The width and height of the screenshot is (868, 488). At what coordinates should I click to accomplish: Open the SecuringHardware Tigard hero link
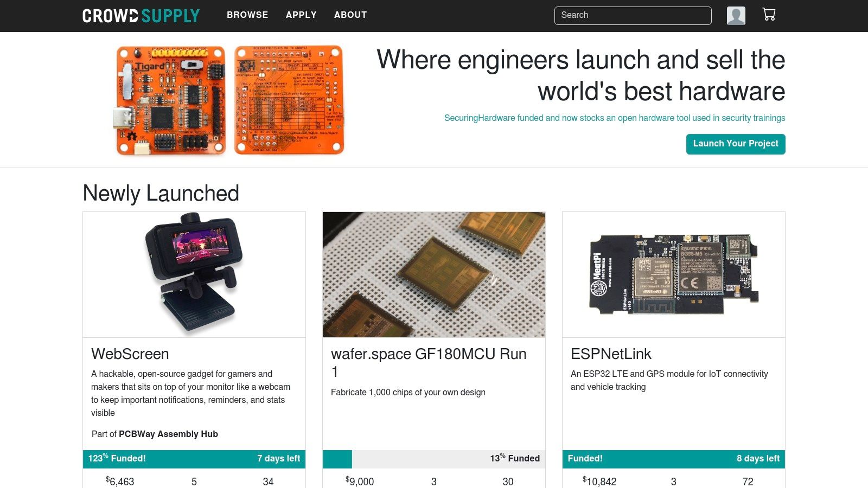coord(615,118)
